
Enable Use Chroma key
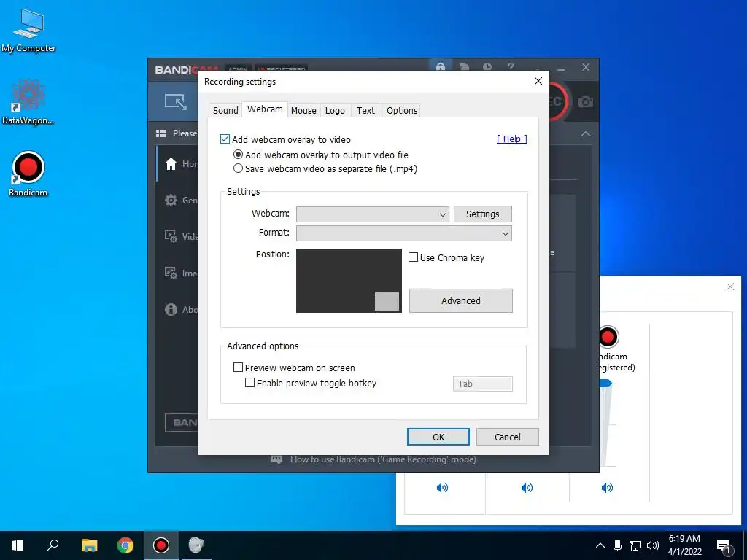[x=413, y=257]
